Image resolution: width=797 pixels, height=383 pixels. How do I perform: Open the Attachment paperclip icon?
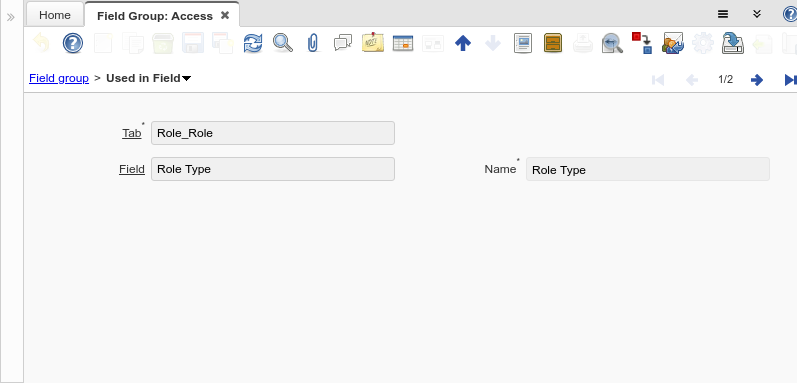[313, 43]
